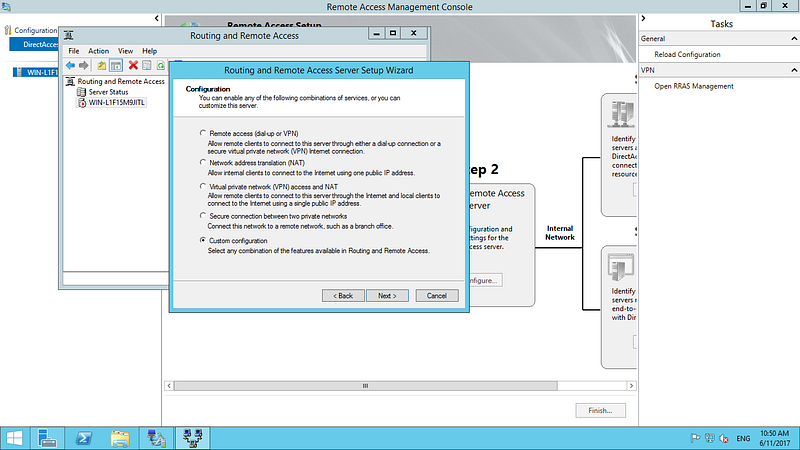Click Next in the setup wizard
This screenshot has height=450, width=800.
pos(387,295)
